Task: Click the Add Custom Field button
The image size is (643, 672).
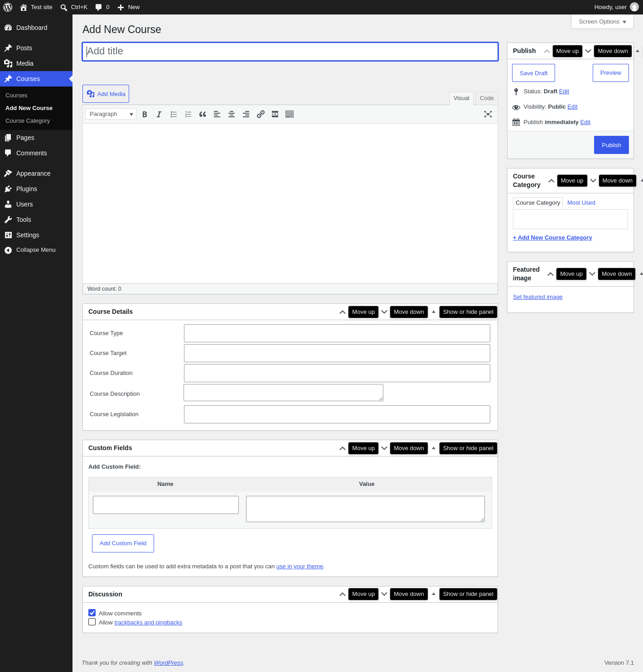Action: click(123, 543)
